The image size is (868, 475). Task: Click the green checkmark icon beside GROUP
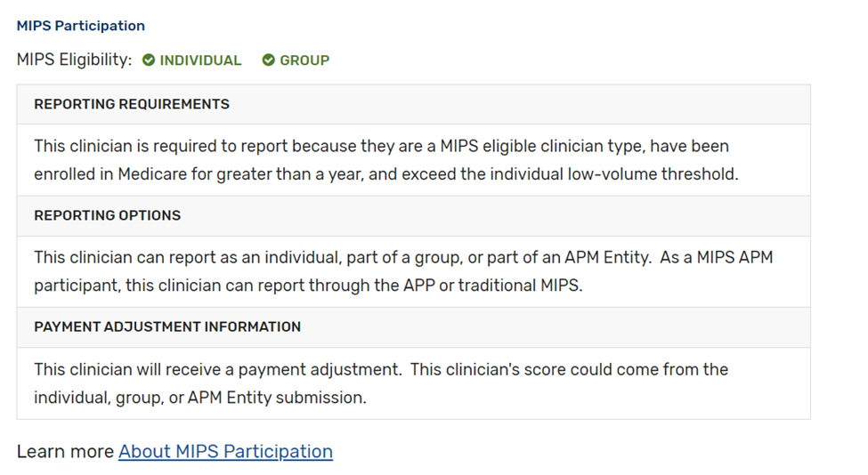coord(269,60)
